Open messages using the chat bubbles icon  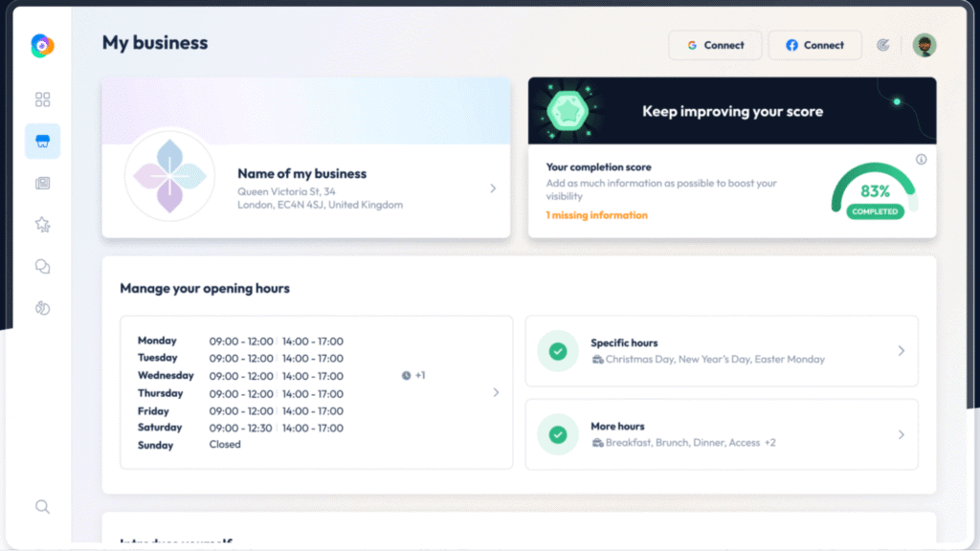(42, 266)
